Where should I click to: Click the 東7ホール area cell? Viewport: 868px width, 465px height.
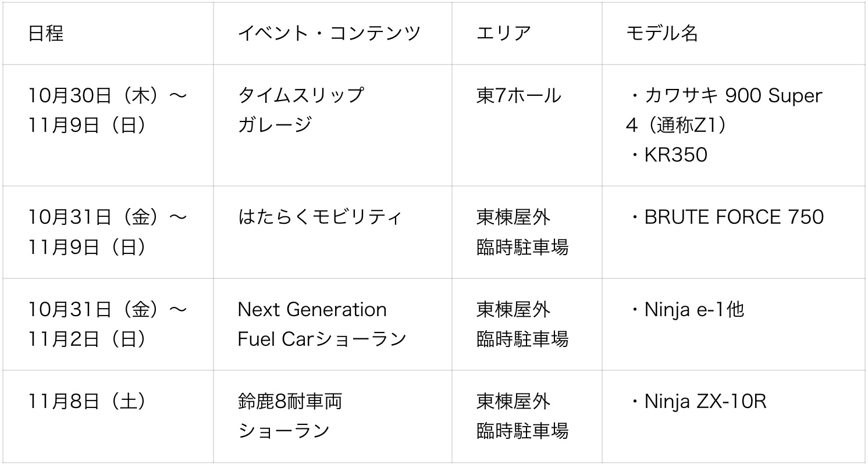point(518,95)
